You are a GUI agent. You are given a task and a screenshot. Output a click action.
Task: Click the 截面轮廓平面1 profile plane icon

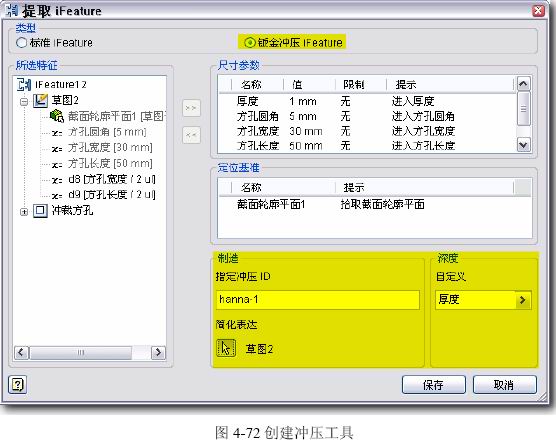(x=57, y=116)
